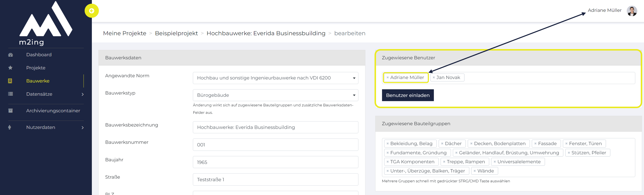This screenshot has width=644, height=195.
Task: Open Projekte in sidebar
Action: coord(36,68)
